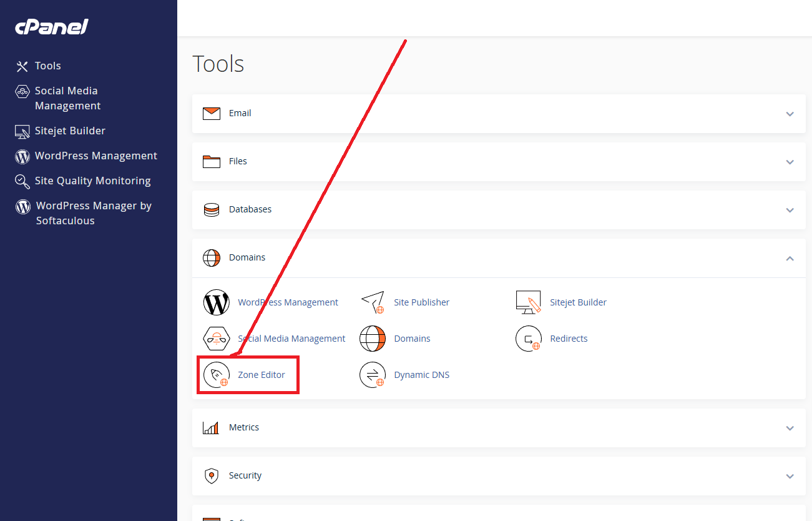Click the Tools wrench icon in sidebar
This screenshot has width=812, height=521.
[x=22, y=66]
